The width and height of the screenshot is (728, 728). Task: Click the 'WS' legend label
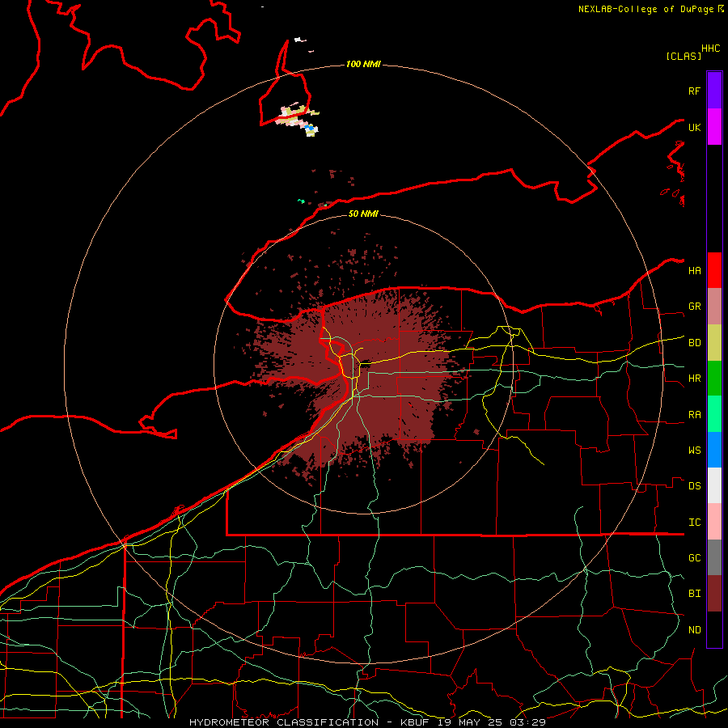[x=694, y=451]
